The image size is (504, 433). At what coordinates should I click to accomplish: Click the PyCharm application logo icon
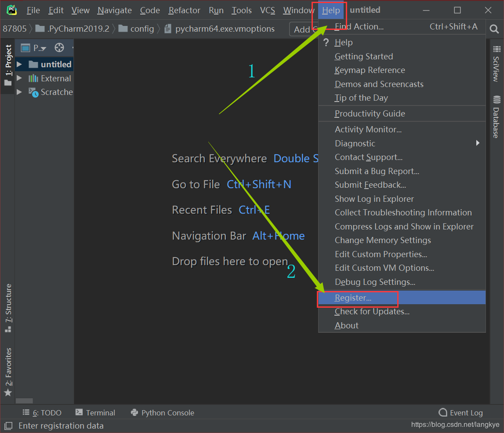(x=12, y=10)
